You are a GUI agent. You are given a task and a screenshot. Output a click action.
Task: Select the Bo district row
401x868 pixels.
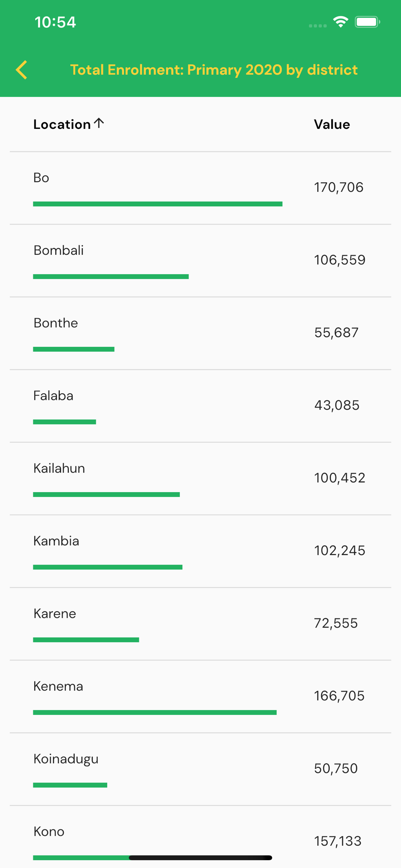click(x=200, y=188)
